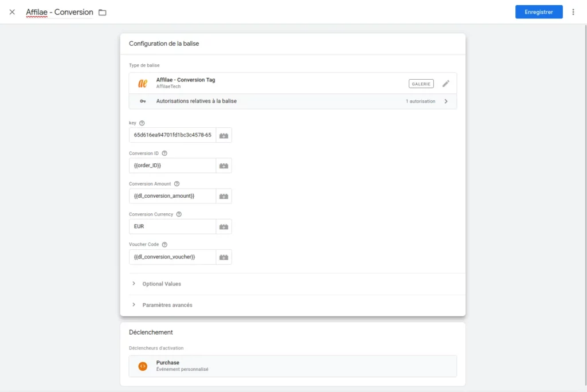Open variable picker for Conversion ID

(x=224, y=166)
